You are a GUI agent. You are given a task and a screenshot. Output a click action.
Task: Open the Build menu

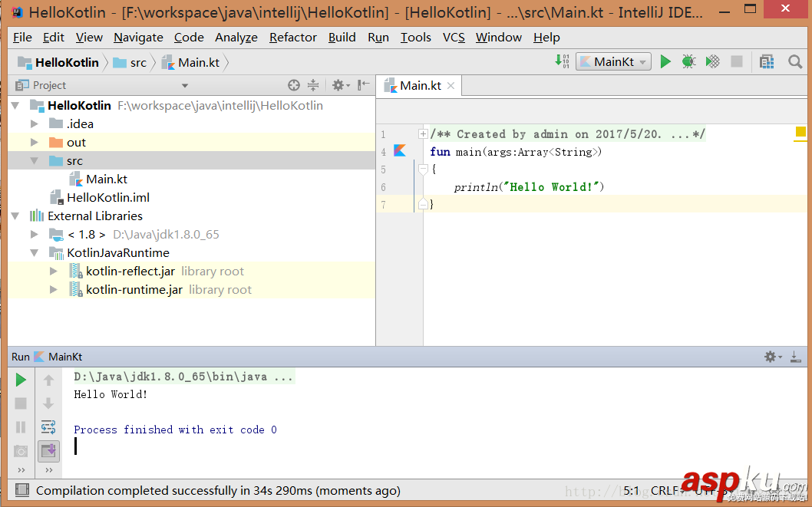(342, 38)
